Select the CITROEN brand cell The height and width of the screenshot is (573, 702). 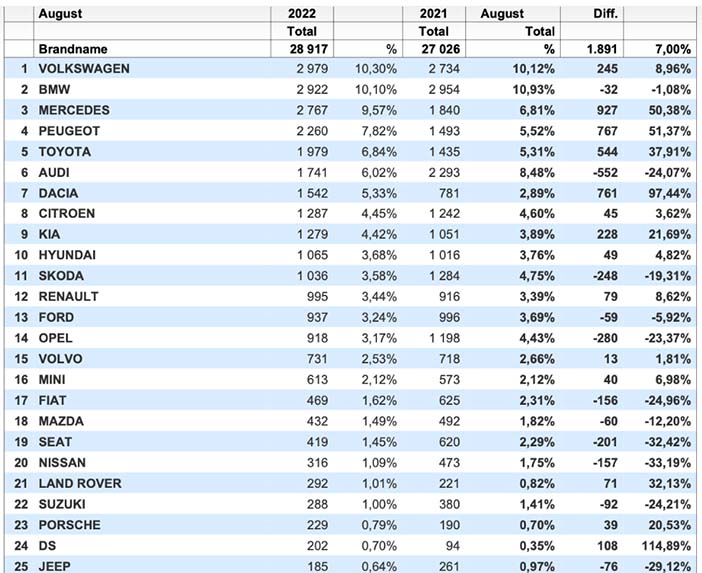(66, 214)
